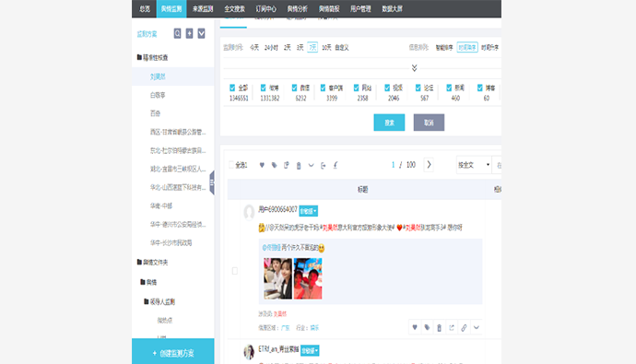Open the 来源监测 nav tab
636x364 pixels.
point(203,9)
